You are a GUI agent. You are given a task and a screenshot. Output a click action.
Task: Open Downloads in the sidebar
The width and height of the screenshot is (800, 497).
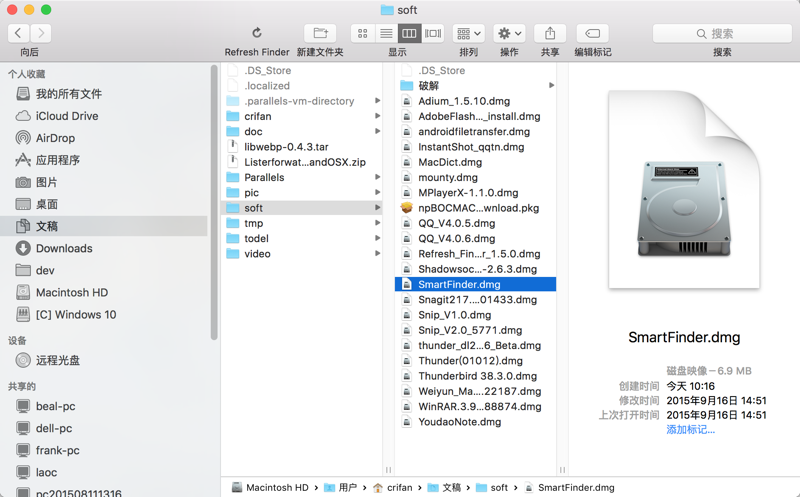point(105,248)
